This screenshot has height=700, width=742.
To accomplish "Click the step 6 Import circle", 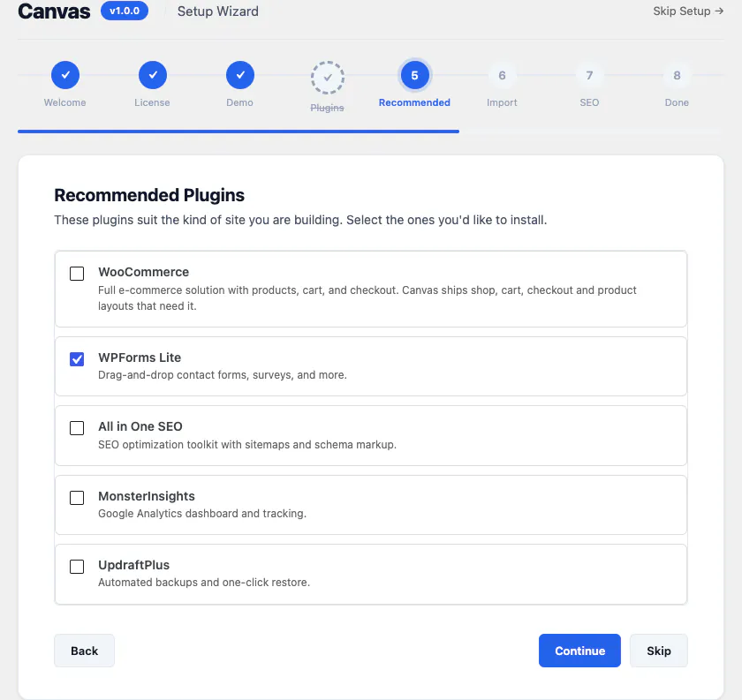I will pos(502,75).
